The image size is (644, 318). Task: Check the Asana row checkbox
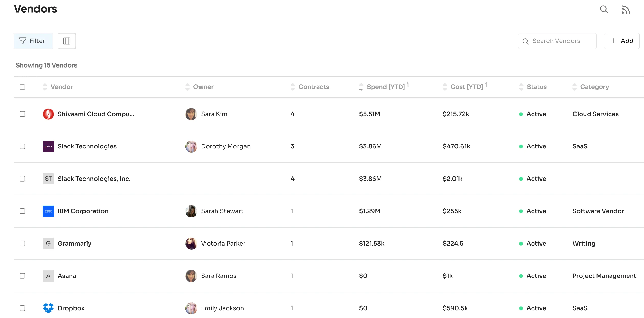pos(22,276)
